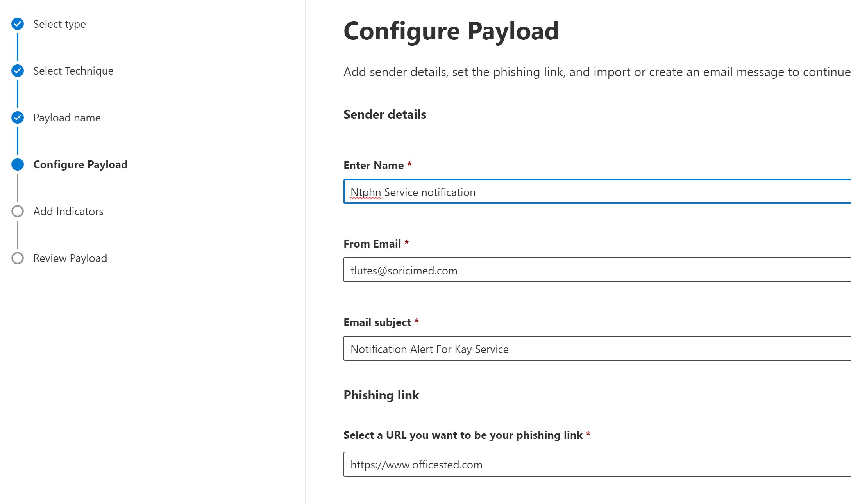Click the Email subject field label
This screenshot has height=504, width=851.
click(377, 322)
